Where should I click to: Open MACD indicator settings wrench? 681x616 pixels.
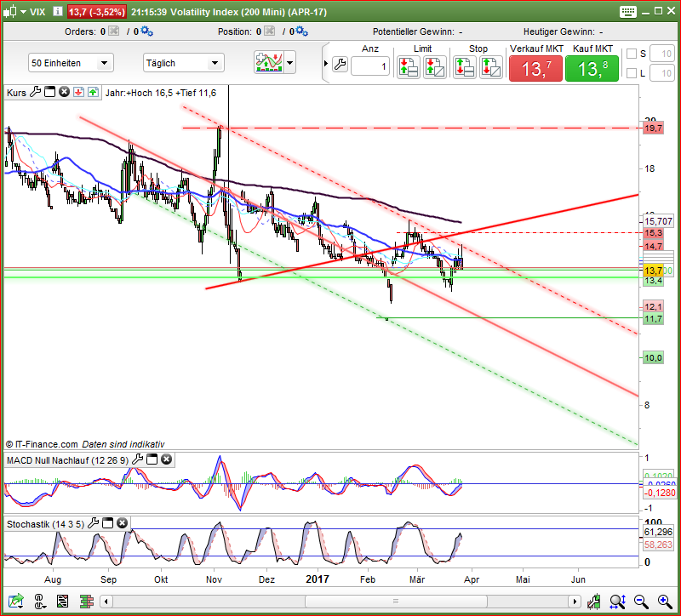click(136, 459)
